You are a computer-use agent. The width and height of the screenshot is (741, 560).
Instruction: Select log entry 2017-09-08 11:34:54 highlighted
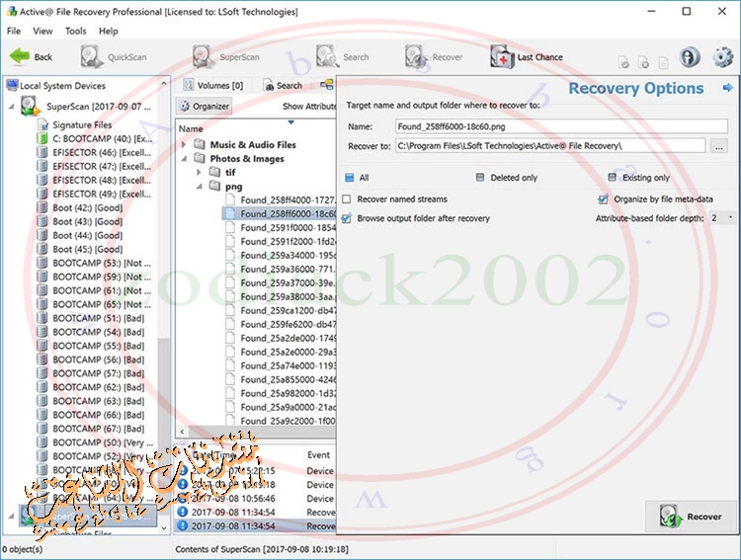[x=256, y=525]
